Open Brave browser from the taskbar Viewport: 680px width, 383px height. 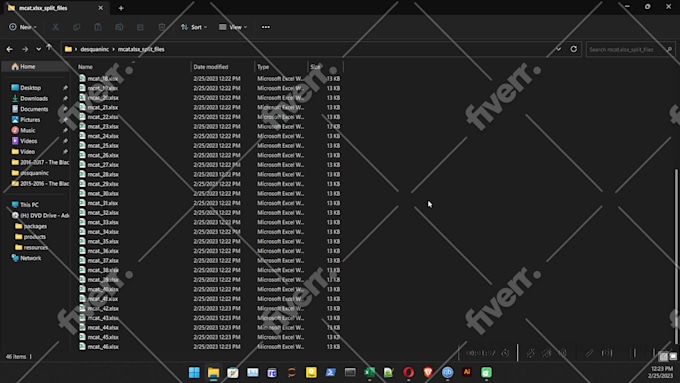click(x=428, y=372)
